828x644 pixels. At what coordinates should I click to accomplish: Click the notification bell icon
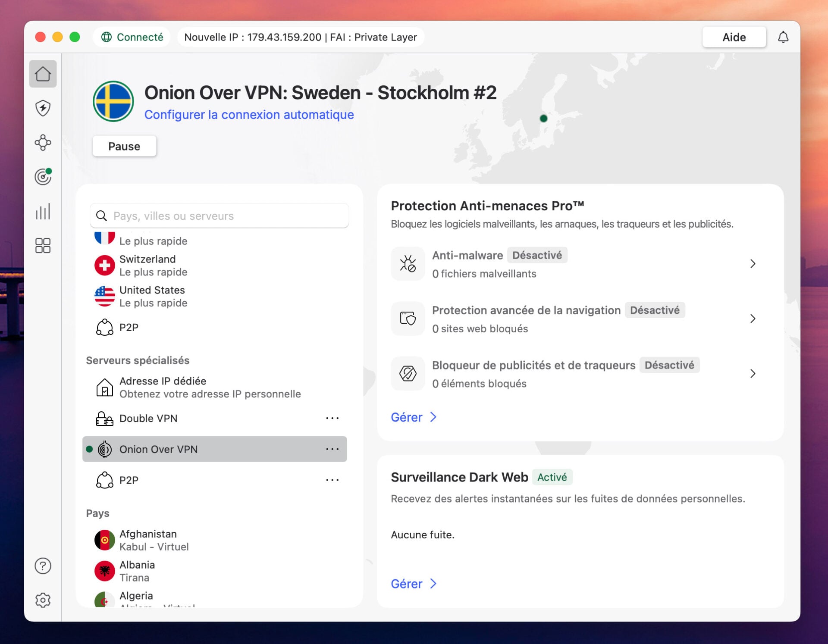click(x=783, y=37)
